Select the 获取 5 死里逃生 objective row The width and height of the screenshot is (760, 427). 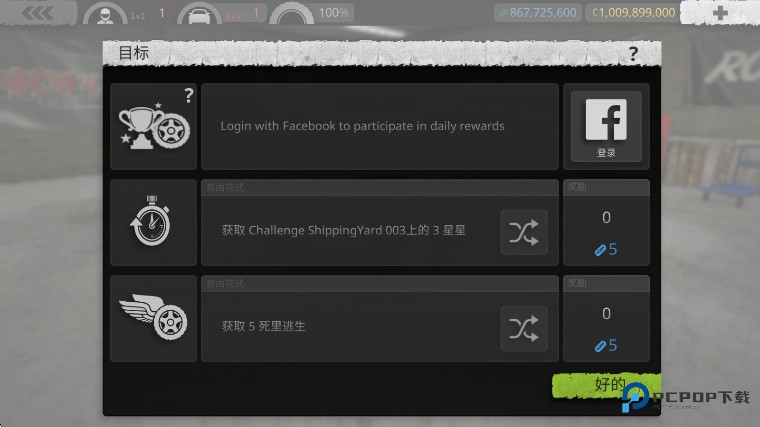click(380, 318)
